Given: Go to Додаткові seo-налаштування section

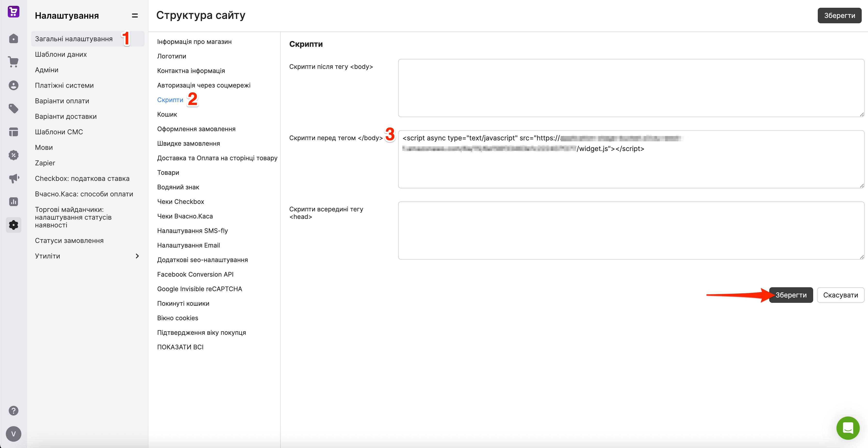Looking at the screenshot, I should pyautogui.click(x=202, y=260).
